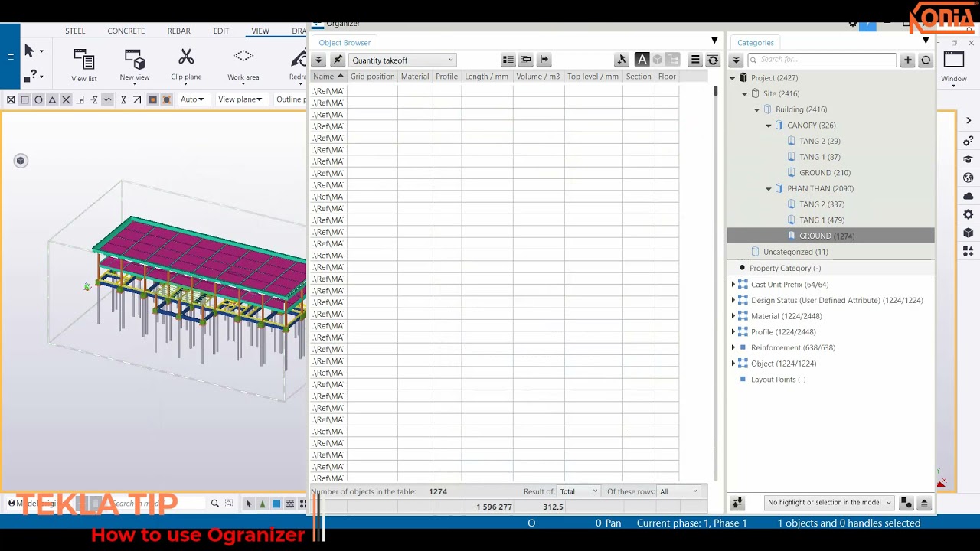Click the export arrow icon in Object Browser

[544, 60]
